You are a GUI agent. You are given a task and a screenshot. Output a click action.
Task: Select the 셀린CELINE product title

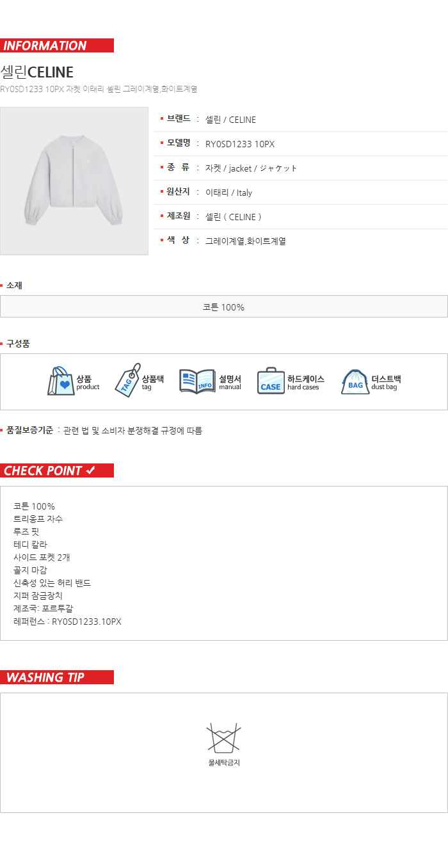37,72
